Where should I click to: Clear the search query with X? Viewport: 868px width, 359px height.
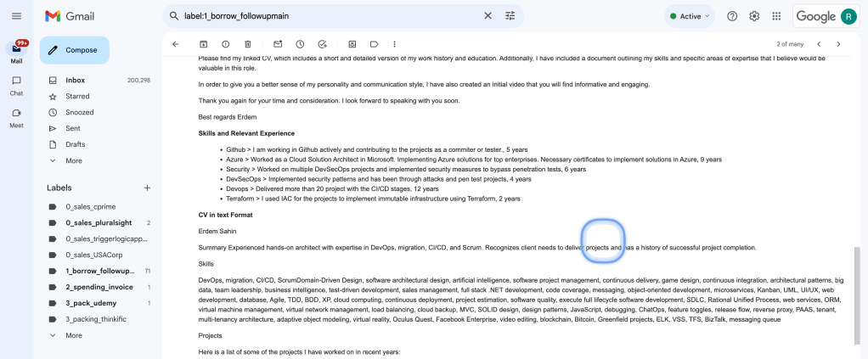tap(488, 16)
